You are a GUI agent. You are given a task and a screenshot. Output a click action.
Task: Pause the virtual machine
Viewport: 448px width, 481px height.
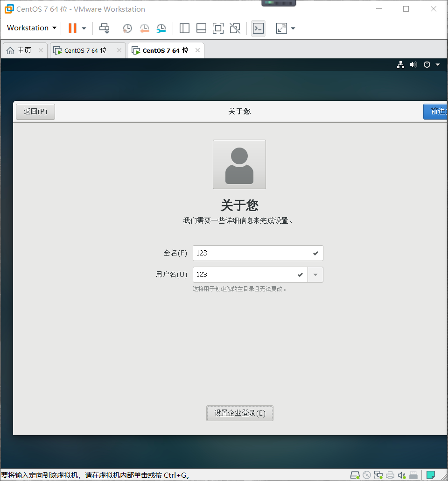[x=72, y=28]
